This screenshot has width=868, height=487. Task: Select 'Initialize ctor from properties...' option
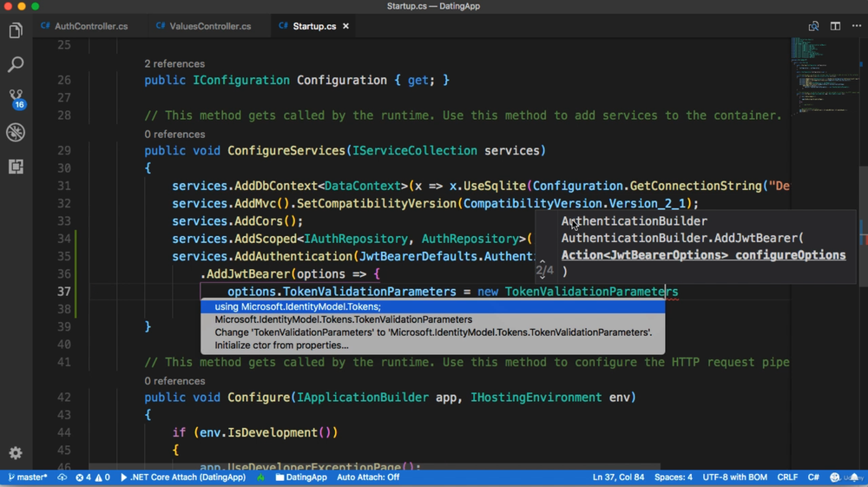pos(433,345)
